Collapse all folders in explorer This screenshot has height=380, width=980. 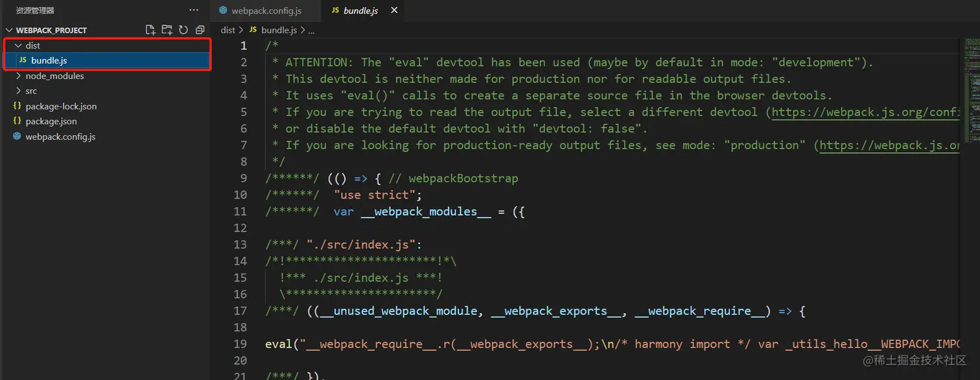(x=200, y=30)
